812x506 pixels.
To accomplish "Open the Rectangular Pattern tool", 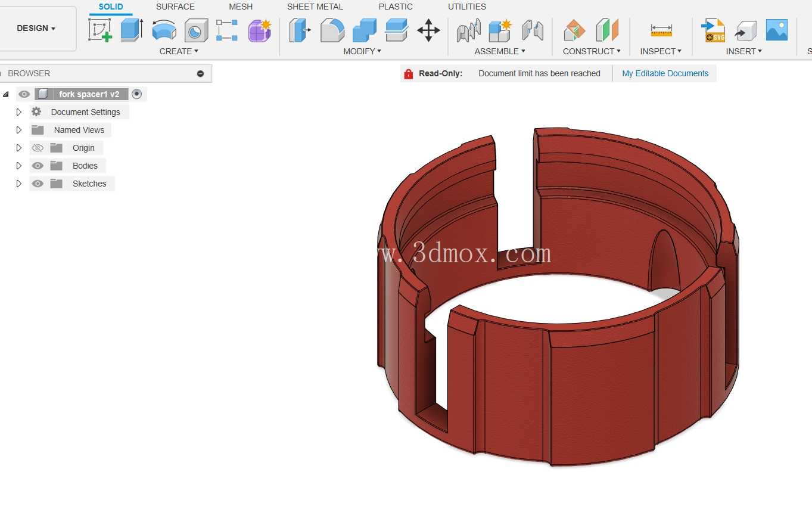I will coord(227,30).
